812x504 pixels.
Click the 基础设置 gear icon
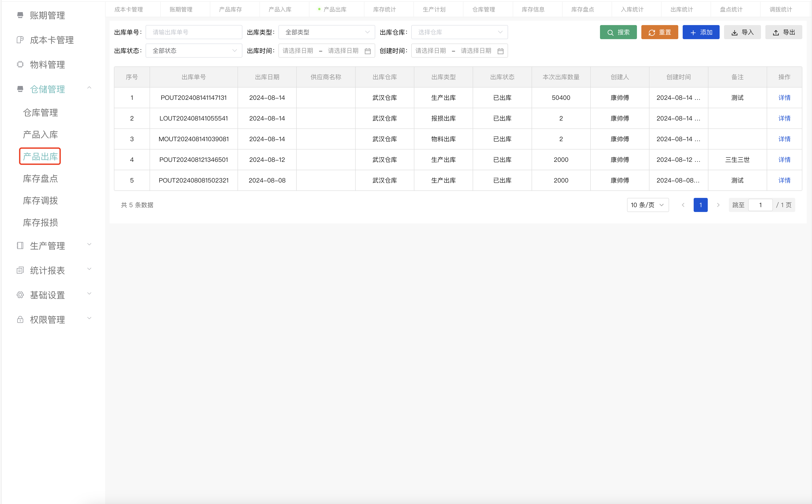click(20, 295)
